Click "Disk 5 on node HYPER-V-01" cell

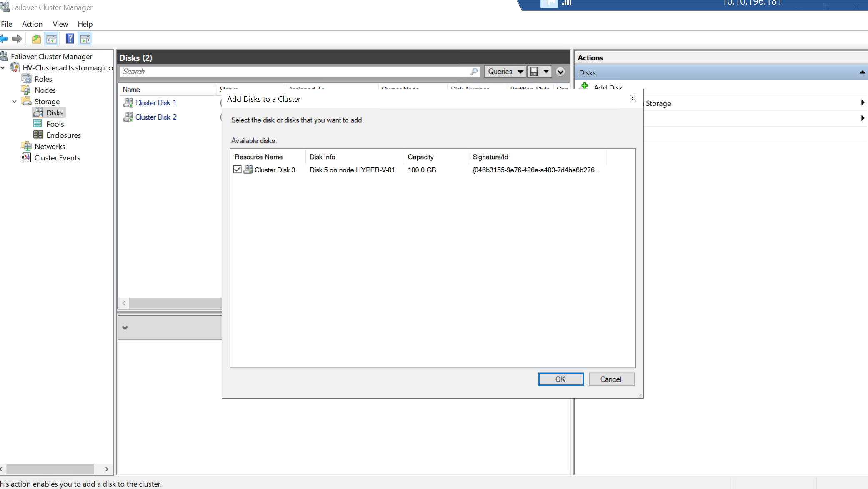[352, 170]
